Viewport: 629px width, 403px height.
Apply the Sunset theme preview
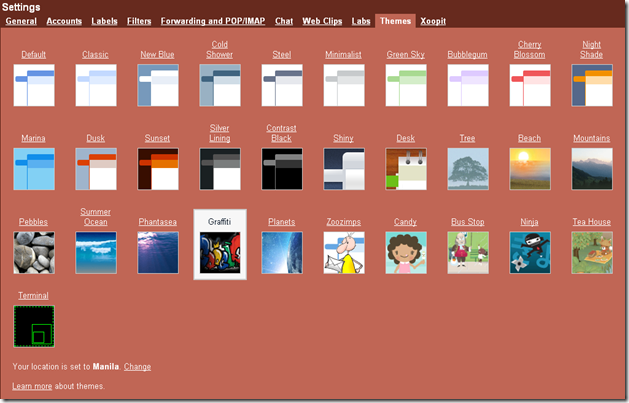[x=158, y=169]
